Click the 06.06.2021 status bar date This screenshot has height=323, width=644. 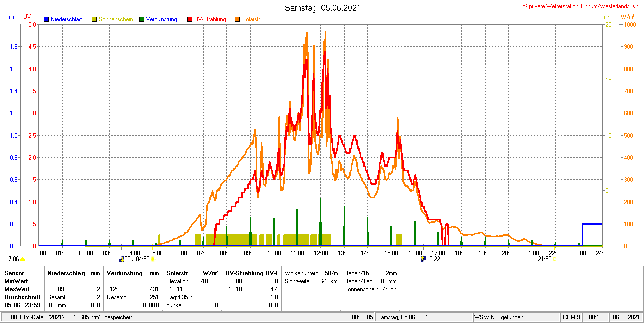[625, 317]
